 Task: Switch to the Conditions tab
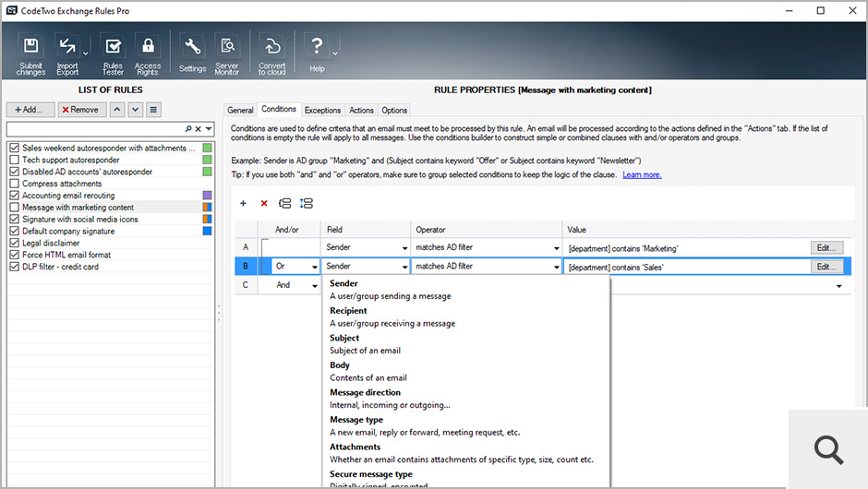point(279,109)
